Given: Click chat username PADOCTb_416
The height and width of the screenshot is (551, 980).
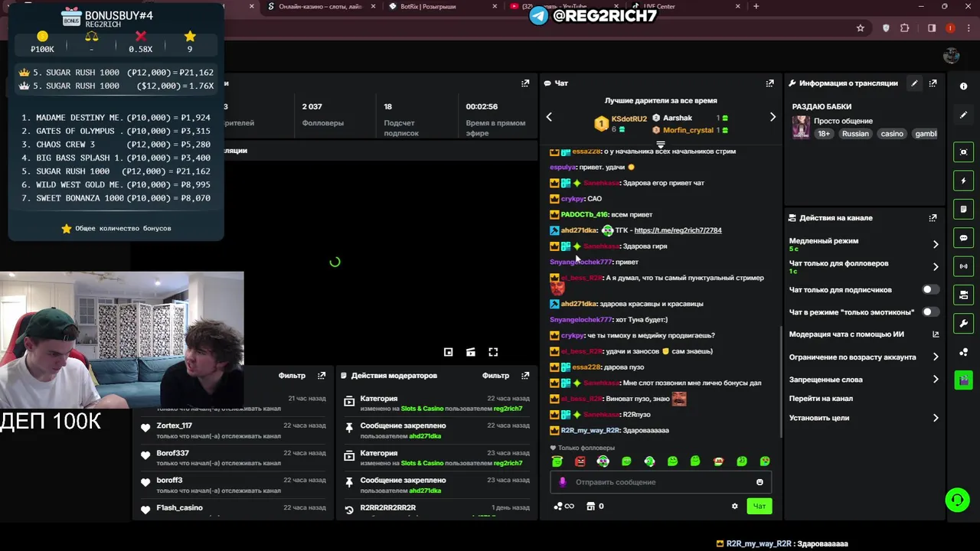Looking at the screenshot, I should click(584, 215).
